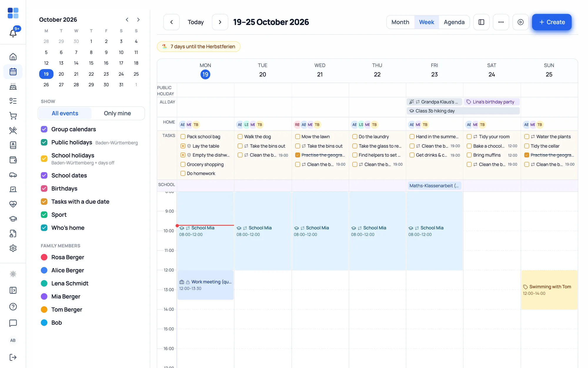
Task: Open the car icon in sidebar
Action: point(13,175)
